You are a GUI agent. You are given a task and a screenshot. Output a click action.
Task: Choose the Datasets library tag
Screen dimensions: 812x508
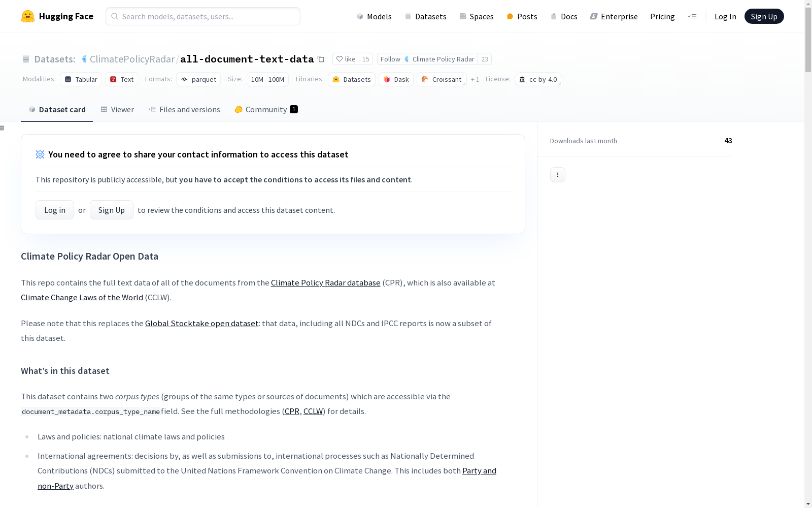(352, 79)
